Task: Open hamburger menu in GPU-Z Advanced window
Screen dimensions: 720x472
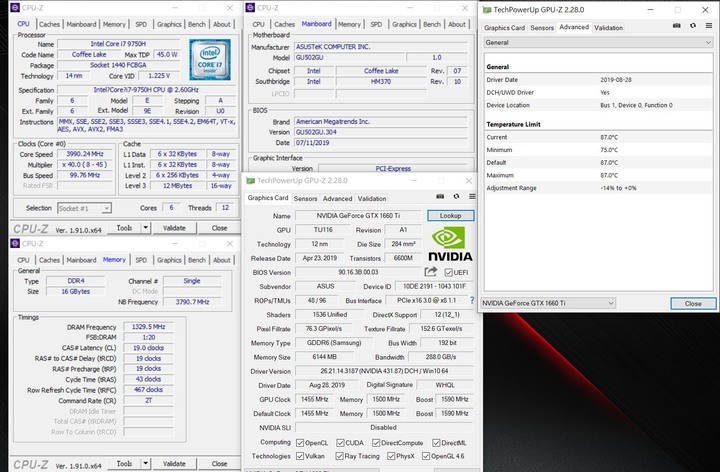Action: tap(709, 26)
